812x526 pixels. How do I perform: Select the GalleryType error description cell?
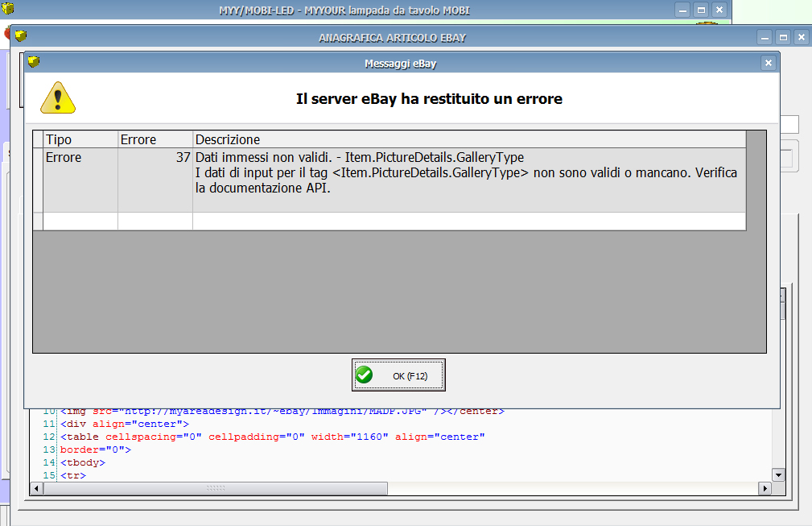[469, 180]
